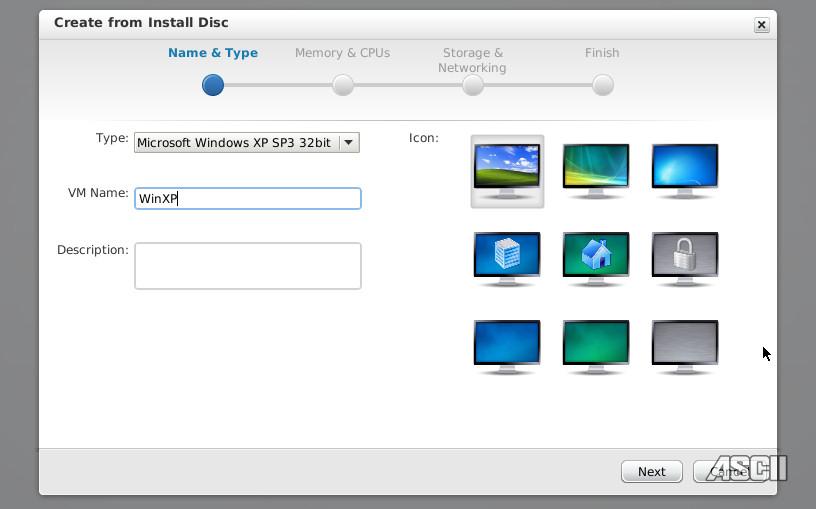Pick the padlock security monitor icon
Screen dimensions: 816x509
tap(685, 259)
